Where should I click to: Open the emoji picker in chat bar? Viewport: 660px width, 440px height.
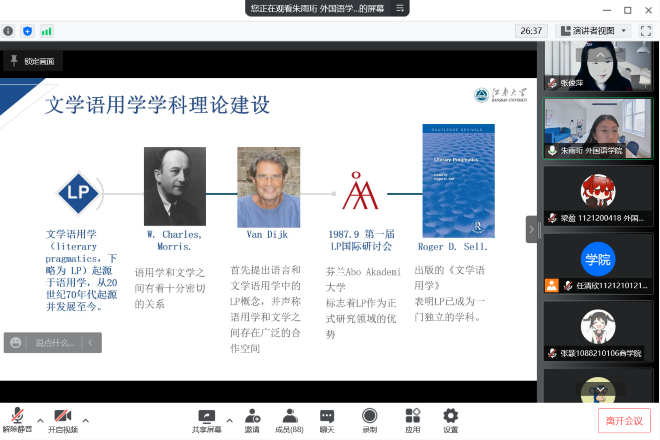(16, 343)
